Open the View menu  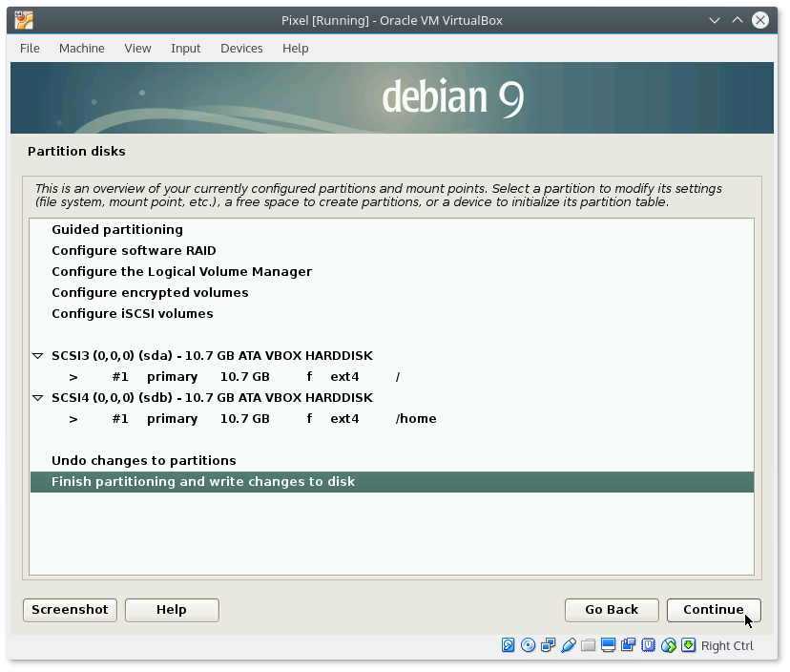[x=137, y=49]
